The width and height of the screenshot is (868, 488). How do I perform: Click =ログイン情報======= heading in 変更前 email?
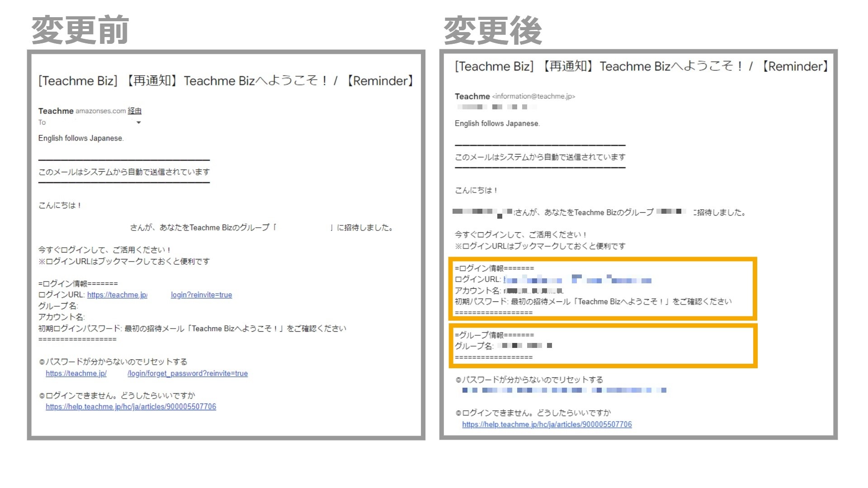point(78,283)
